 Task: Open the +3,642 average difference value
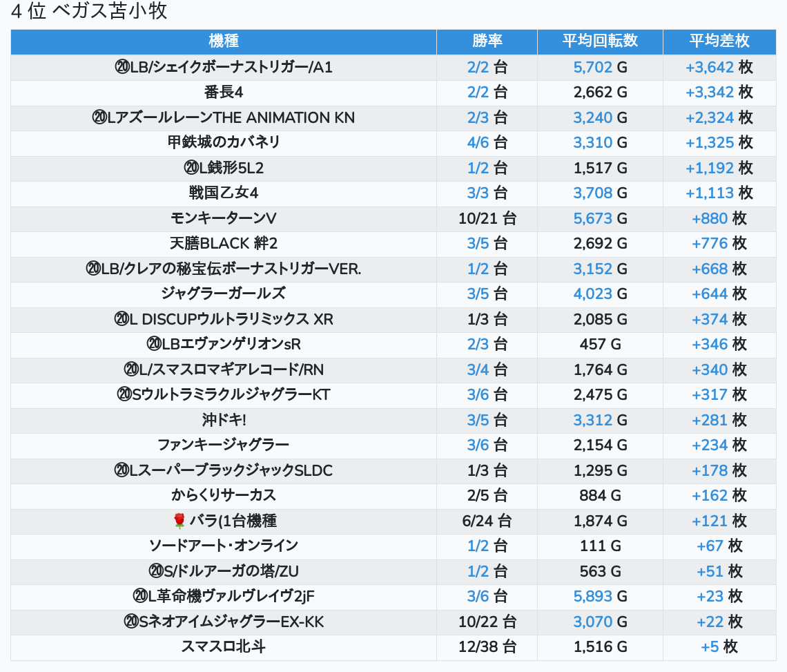[709, 67]
